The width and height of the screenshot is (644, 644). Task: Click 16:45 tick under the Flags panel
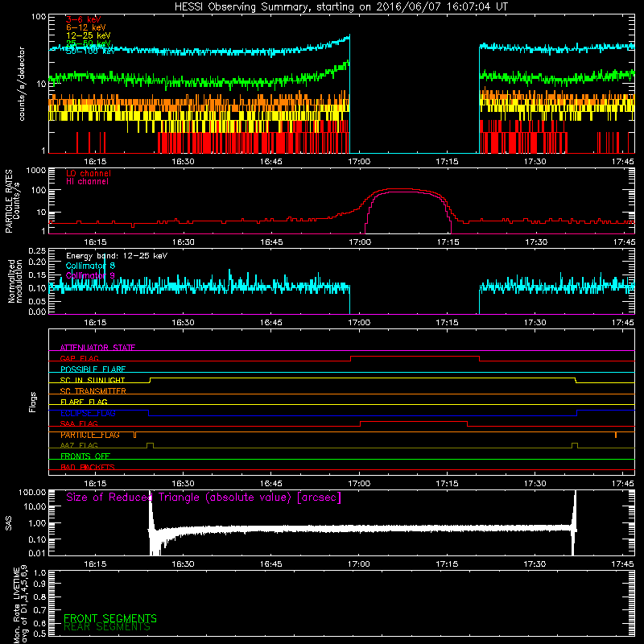tap(271, 484)
